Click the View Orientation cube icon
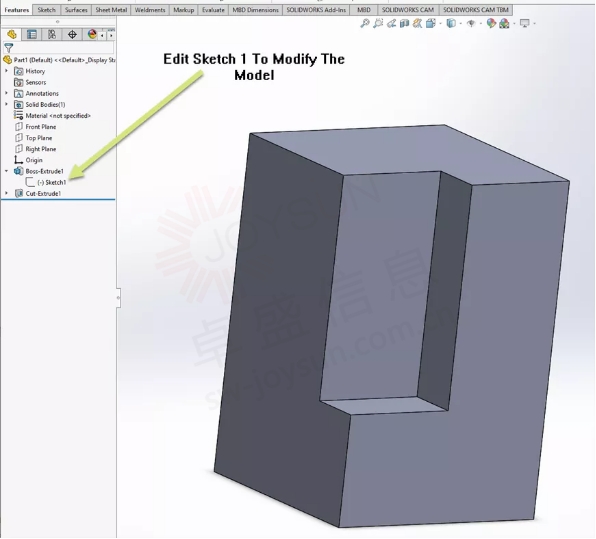The image size is (596, 539). (x=431, y=24)
